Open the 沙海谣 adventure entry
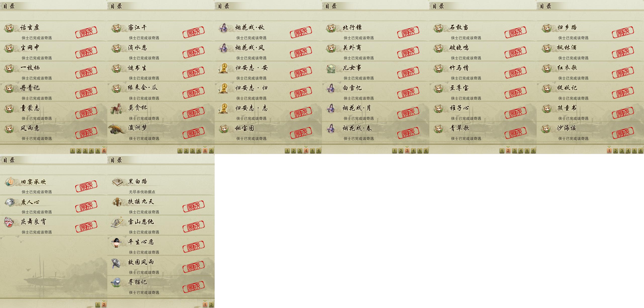644x308 pixels. [590, 132]
